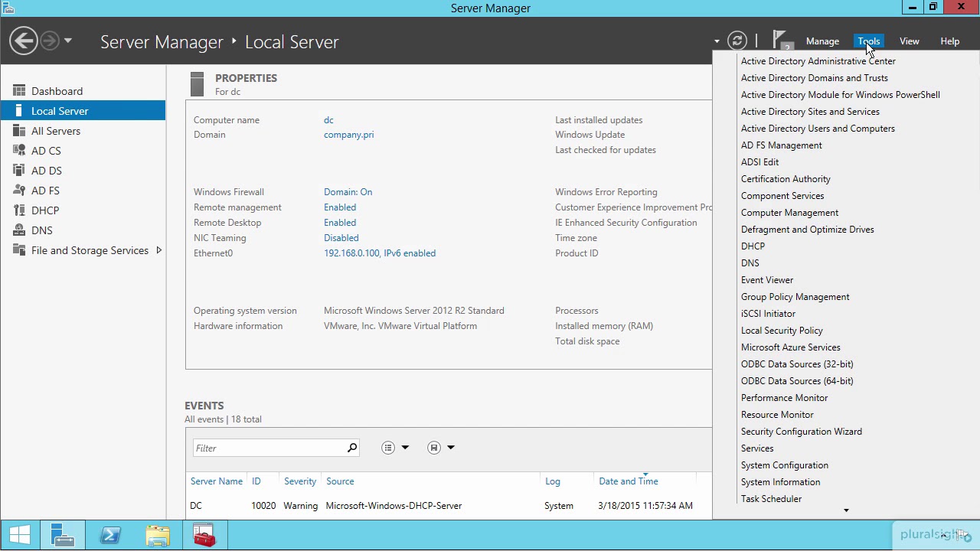Viewport: 980px width, 551px height.
Task: Launch Computer Management
Action: [789, 213]
